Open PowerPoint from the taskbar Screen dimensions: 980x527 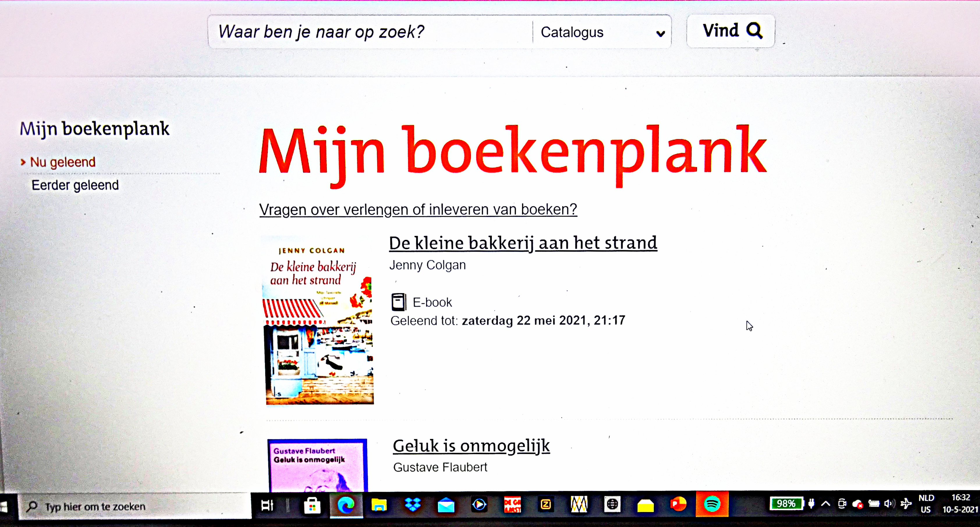pyautogui.click(x=678, y=505)
